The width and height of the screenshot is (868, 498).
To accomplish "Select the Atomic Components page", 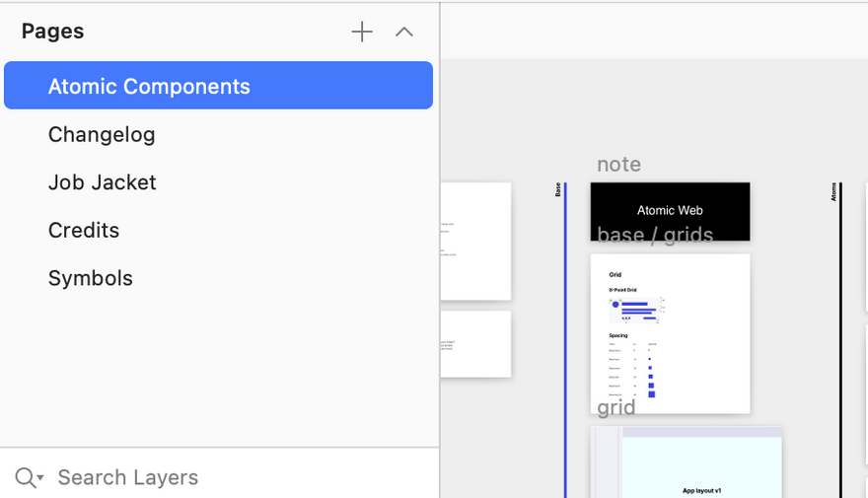I will 218,85.
